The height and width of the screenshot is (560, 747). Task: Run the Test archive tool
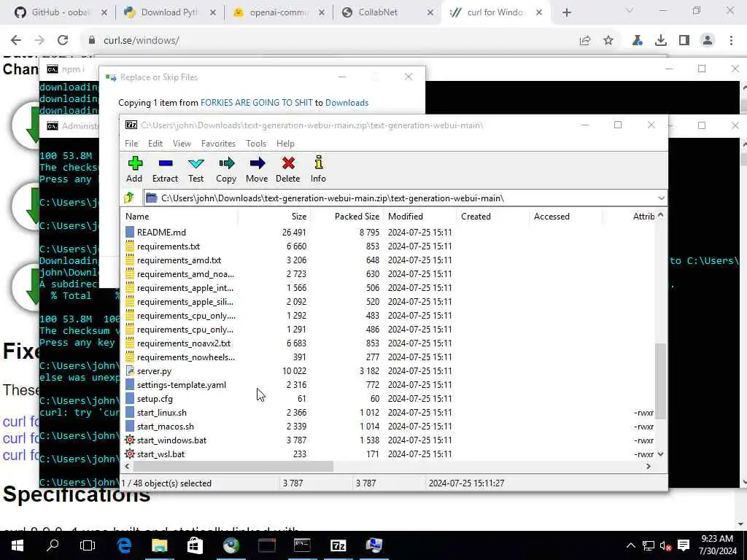pos(196,169)
